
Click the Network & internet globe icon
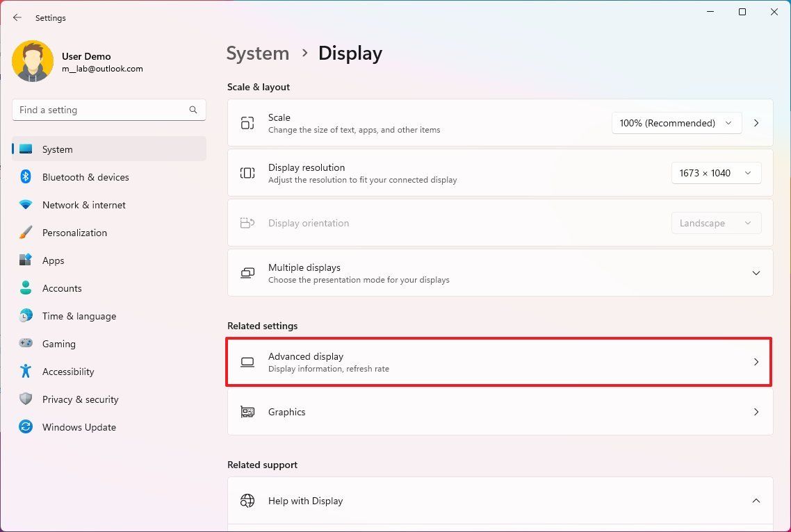25,205
